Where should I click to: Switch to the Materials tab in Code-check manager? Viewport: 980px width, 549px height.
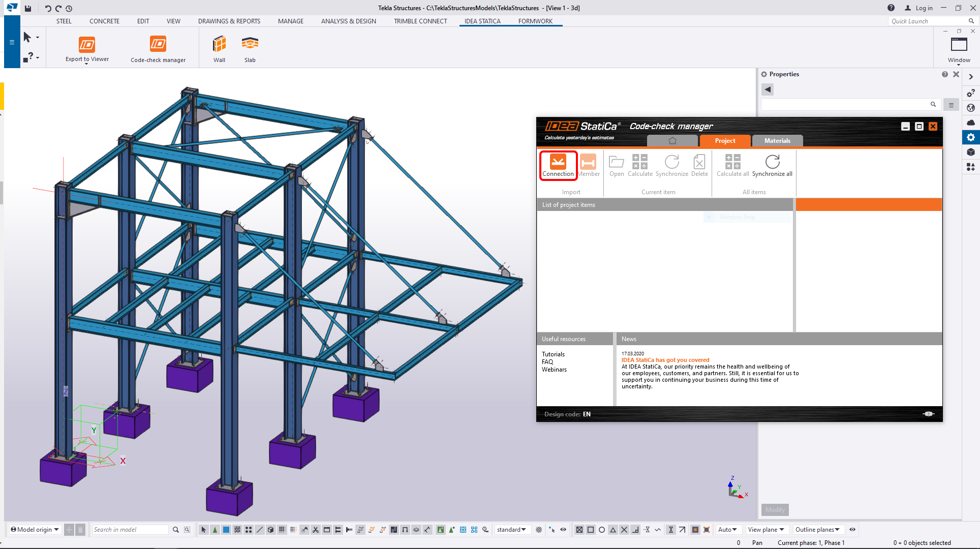click(x=777, y=141)
